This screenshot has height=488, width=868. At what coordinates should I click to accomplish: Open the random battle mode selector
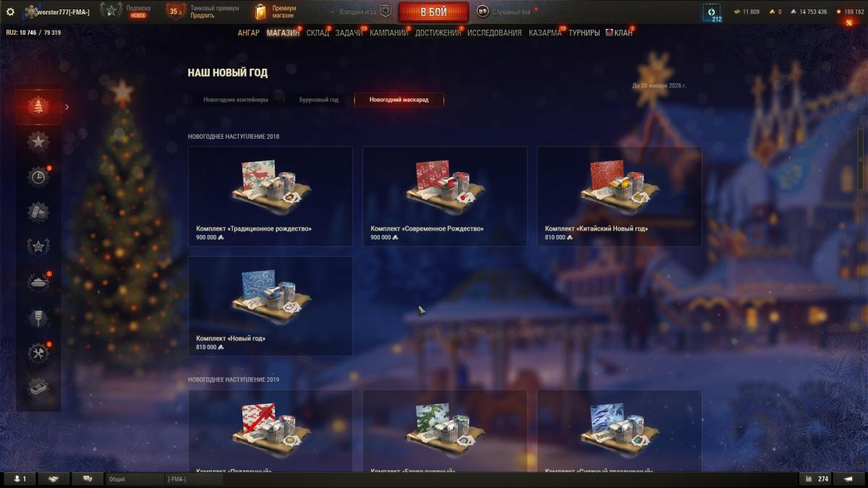(505, 12)
